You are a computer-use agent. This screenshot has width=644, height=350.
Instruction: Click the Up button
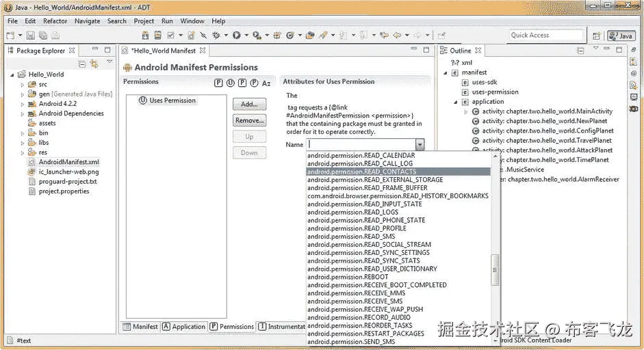click(249, 137)
